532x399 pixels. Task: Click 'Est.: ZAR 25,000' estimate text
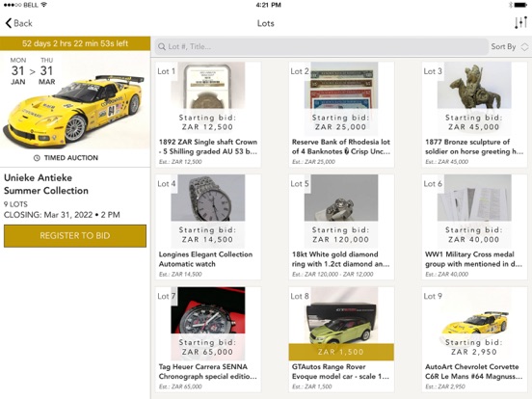point(313,162)
